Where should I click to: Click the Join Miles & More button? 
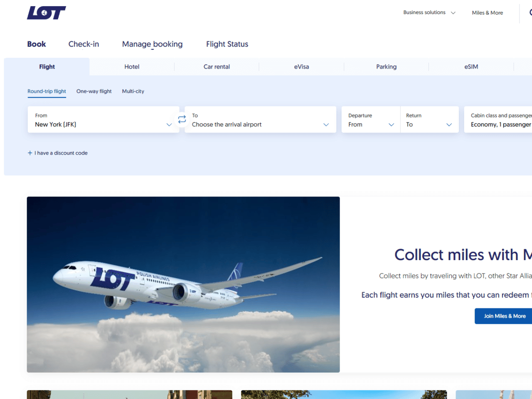(x=503, y=316)
